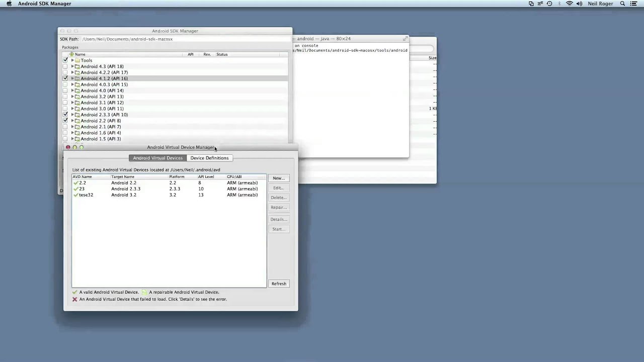Expand the Android 1.5 (API 3) node
Screen dimensions: 644x362
click(x=72, y=139)
